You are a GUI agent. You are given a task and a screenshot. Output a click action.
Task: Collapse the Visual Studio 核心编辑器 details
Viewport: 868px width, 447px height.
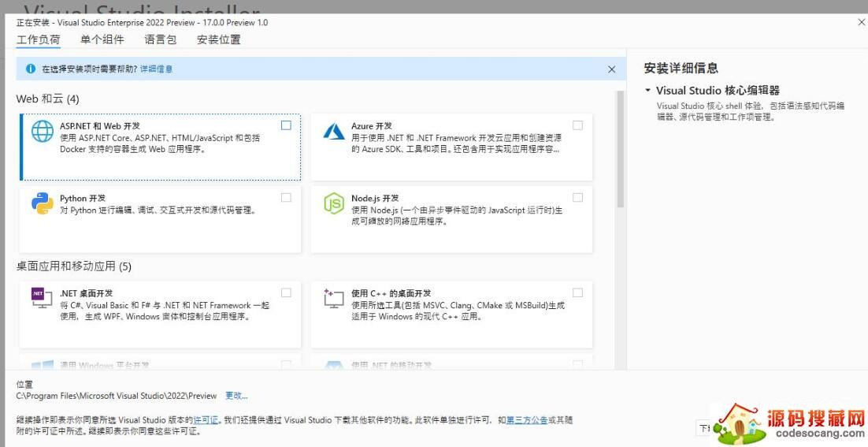point(647,90)
